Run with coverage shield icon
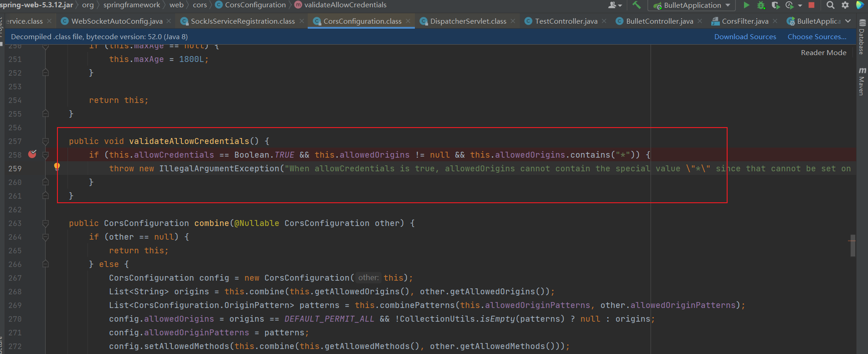The height and width of the screenshot is (354, 868). point(775,5)
